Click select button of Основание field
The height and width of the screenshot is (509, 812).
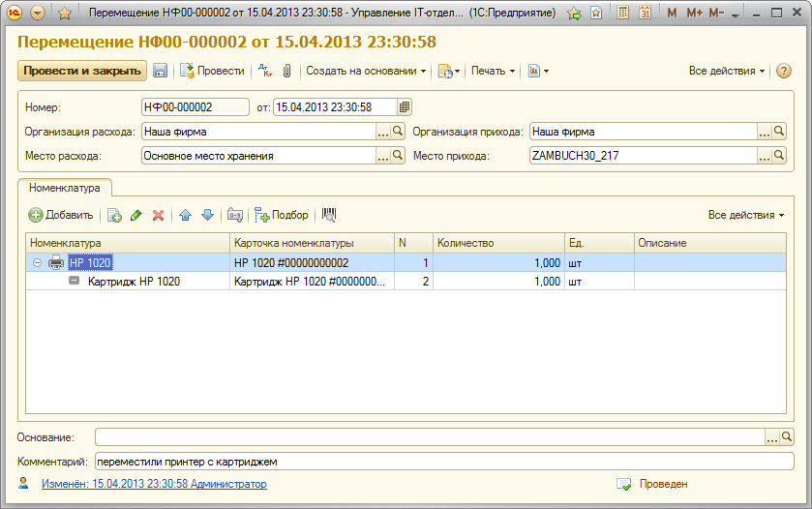coord(772,437)
